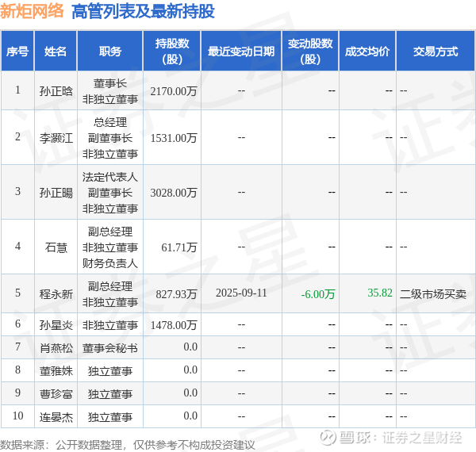
Task: Select the 姓名 column header
Action: pyautogui.click(x=56, y=51)
